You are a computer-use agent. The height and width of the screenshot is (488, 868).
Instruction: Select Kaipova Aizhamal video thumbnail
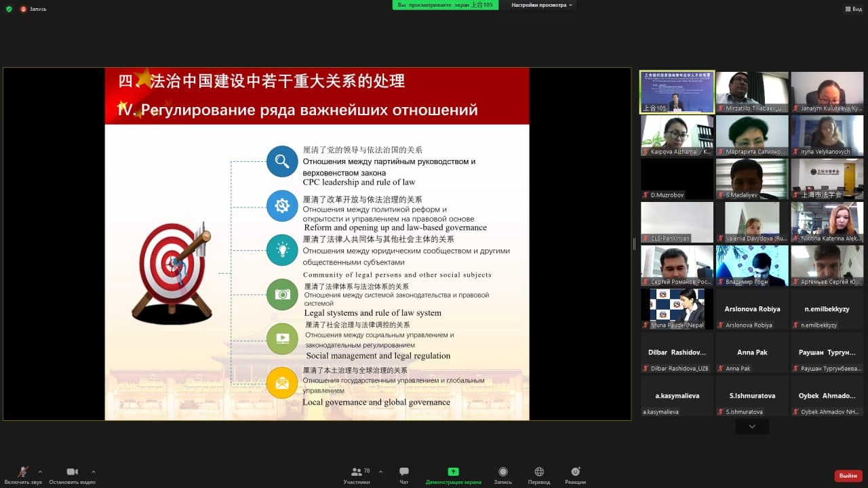pos(677,135)
